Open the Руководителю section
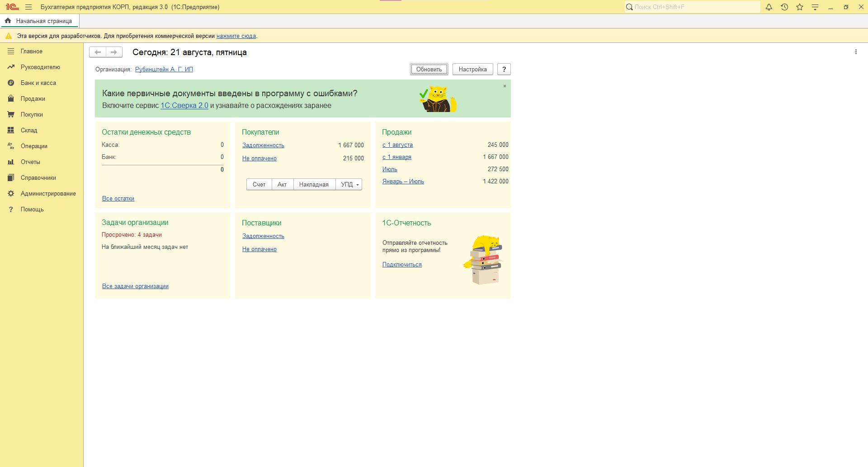 40,67
